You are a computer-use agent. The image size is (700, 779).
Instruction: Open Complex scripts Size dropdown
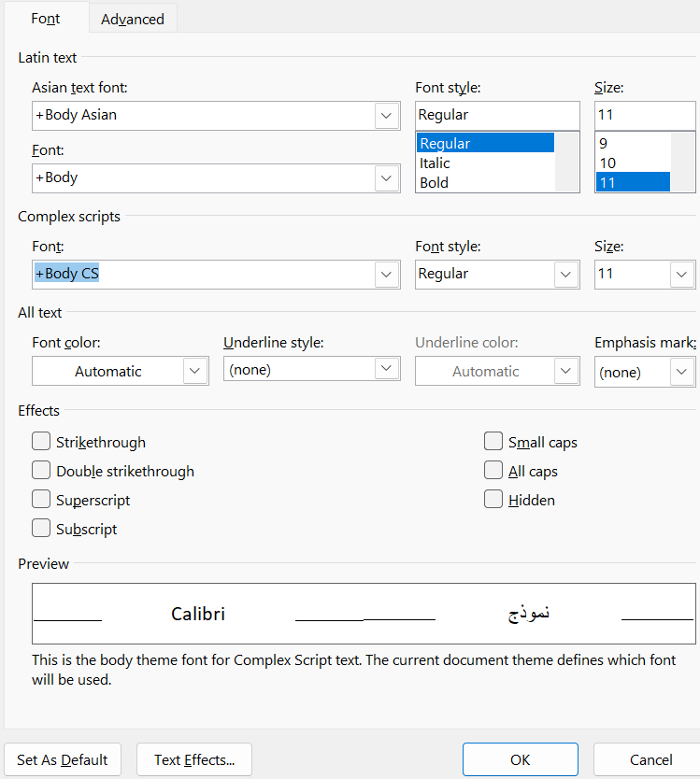[x=681, y=275]
